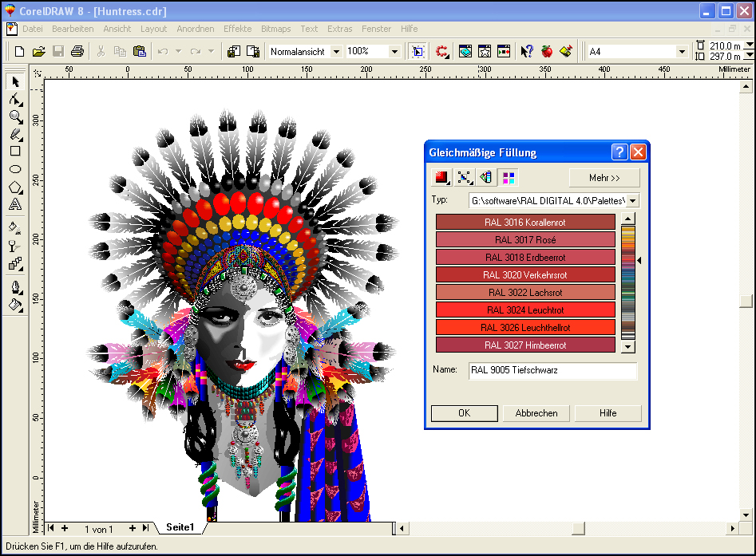This screenshot has height=556, width=756.
Task: Select the Text tool
Action: [15, 205]
